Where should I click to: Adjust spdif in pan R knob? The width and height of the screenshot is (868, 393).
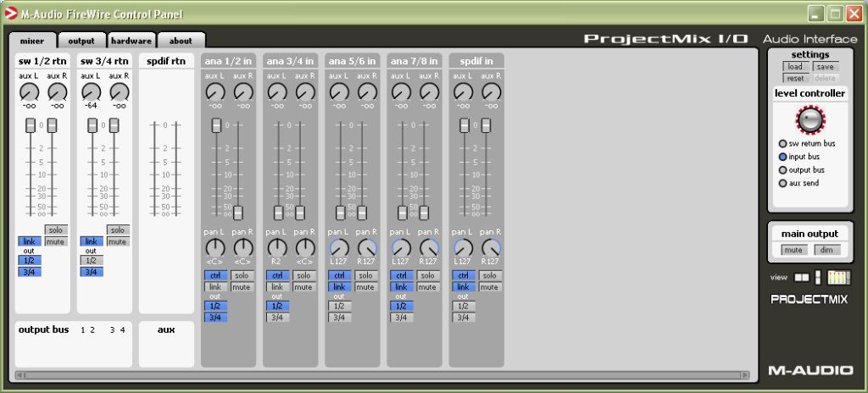click(491, 247)
